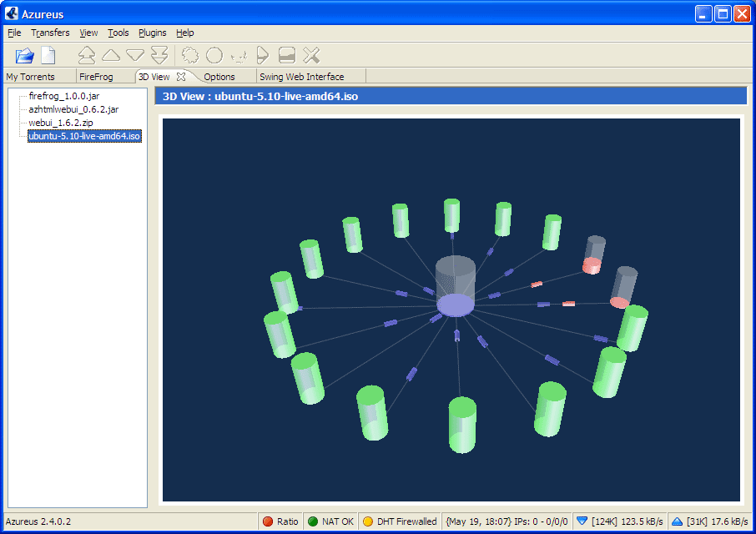The height and width of the screenshot is (534, 756).
Task: Open the Plugins menu
Action: point(153,33)
